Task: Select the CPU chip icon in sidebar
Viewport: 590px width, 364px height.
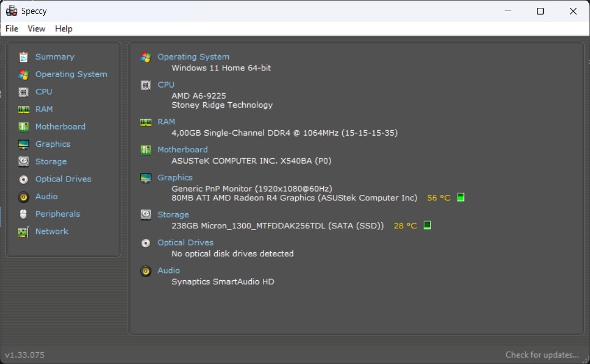Action: click(23, 92)
